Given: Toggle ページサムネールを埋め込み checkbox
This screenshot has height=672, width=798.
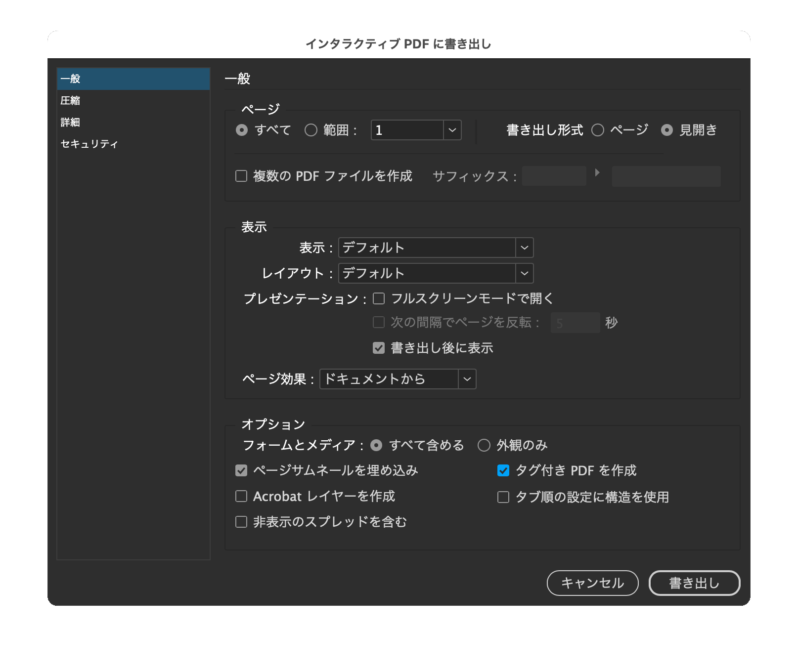Looking at the screenshot, I should pyautogui.click(x=241, y=470).
